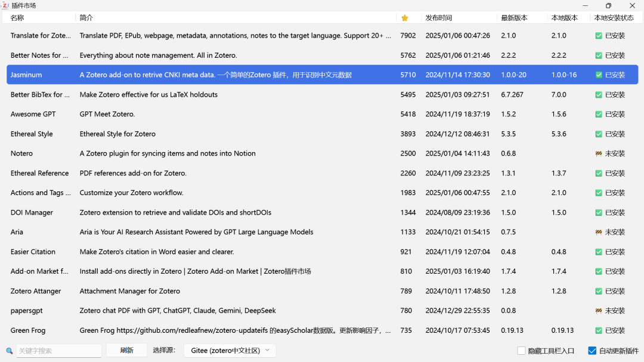Click the 名称 column header
The image size is (644, 362).
(x=18, y=18)
